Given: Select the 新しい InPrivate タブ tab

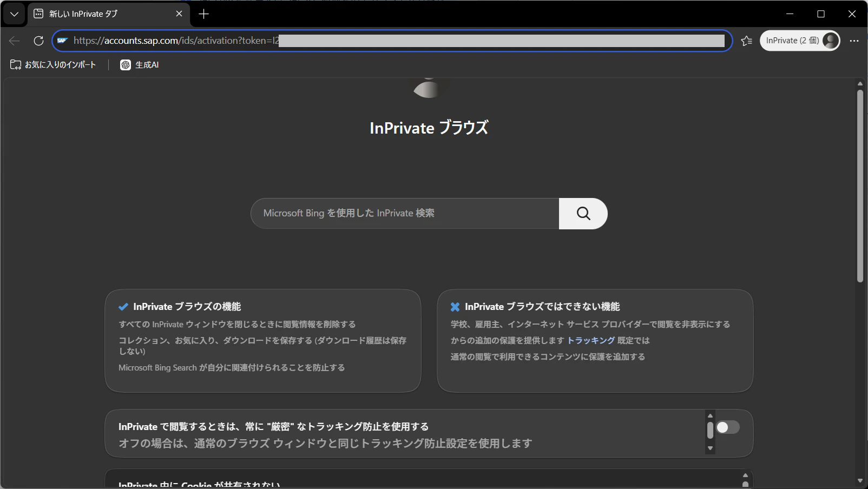Looking at the screenshot, I should click(108, 14).
